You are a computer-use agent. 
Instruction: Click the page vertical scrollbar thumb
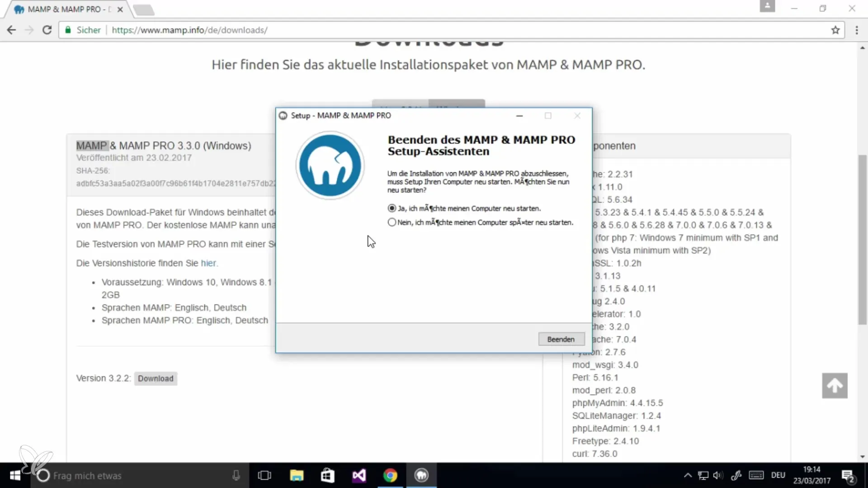[x=863, y=239]
